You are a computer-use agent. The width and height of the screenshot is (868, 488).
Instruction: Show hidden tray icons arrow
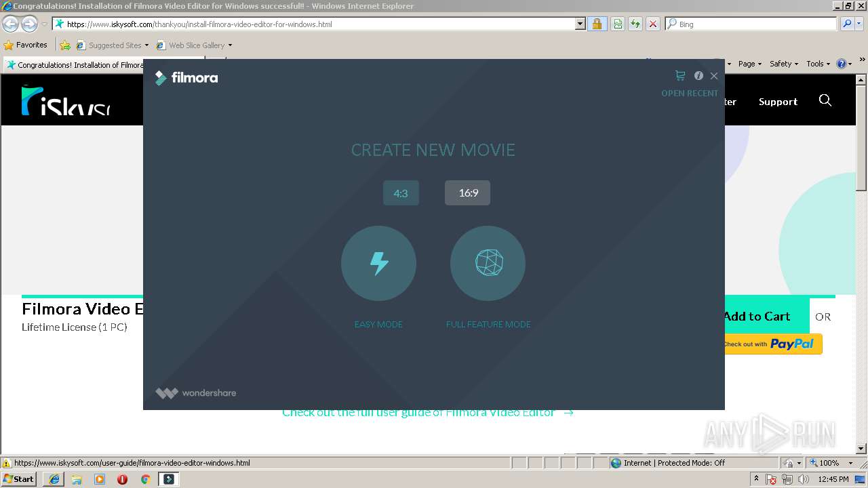tap(756, 479)
